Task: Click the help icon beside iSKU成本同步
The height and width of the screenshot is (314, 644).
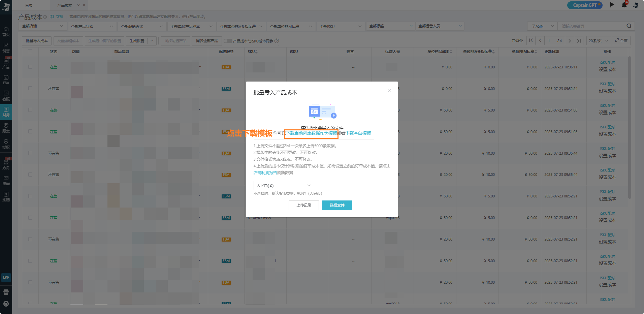Action: coord(277,41)
